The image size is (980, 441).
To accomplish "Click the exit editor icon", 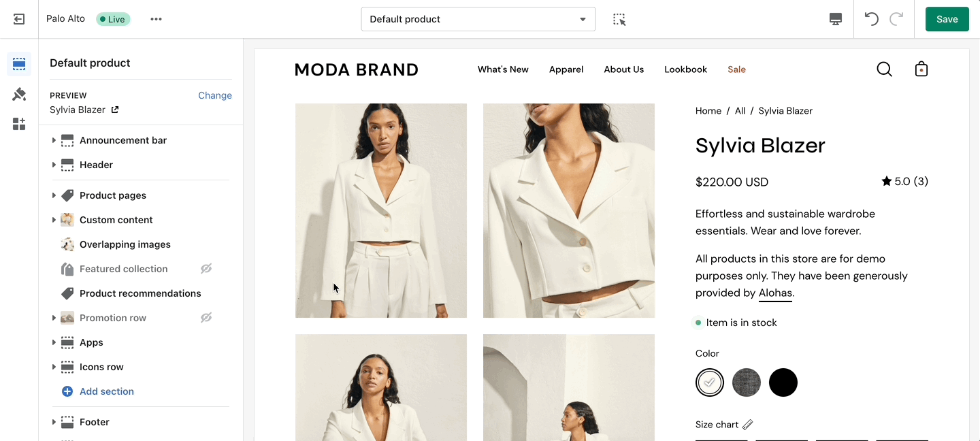I will 19,19.
